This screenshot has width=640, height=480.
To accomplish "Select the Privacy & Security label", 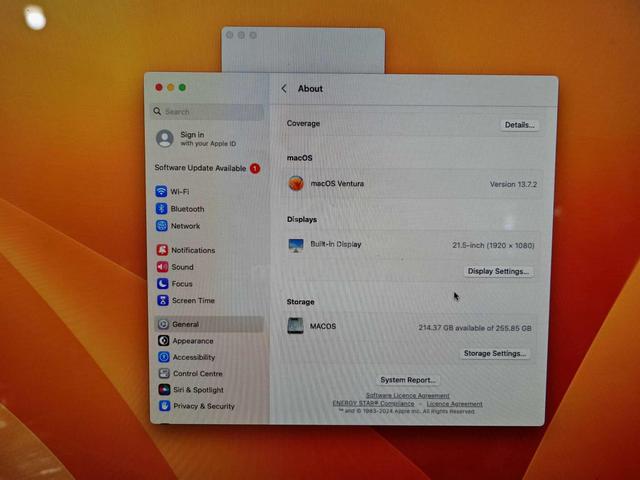I will pos(204,406).
